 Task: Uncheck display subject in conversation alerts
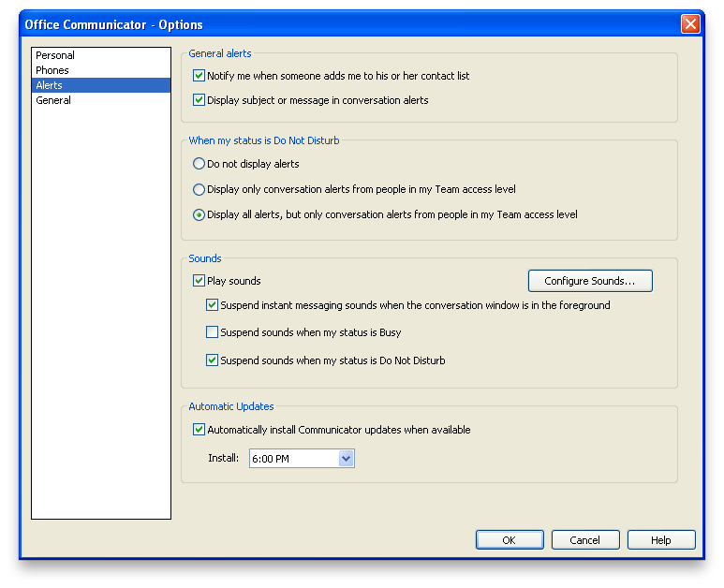(x=199, y=100)
